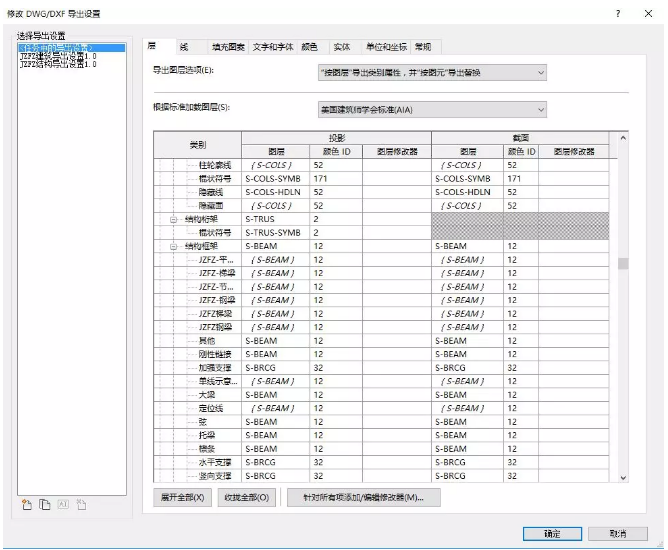Click the table scrollbar down arrow
Viewport: 668px width, 550px height.
click(x=623, y=478)
